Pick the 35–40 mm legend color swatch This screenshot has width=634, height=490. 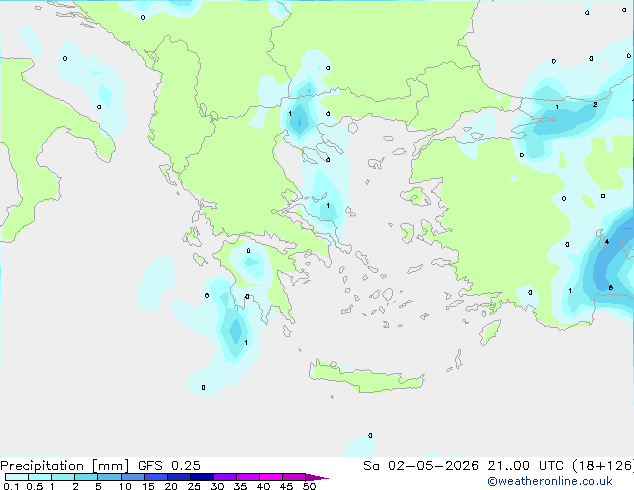pos(248,477)
